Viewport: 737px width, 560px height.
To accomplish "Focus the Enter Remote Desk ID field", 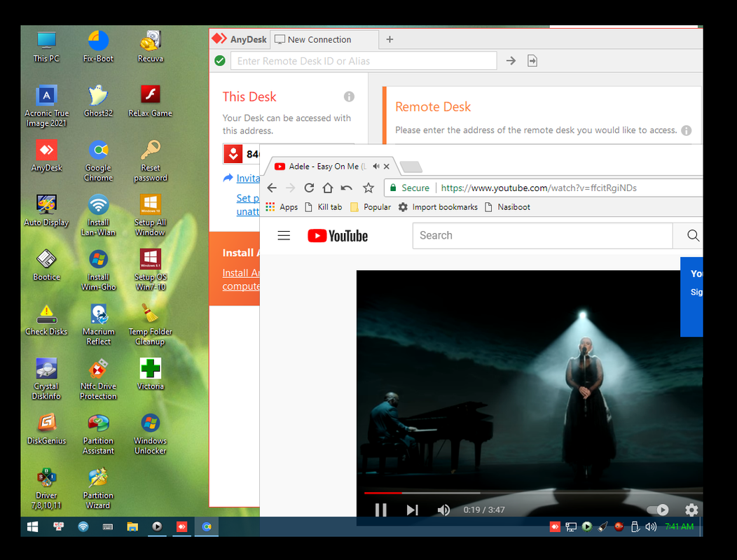I will (x=364, y=61).
